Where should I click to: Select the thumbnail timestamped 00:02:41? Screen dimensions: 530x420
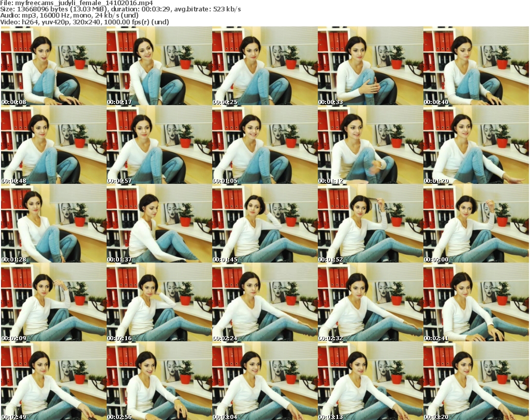[476, 302]
